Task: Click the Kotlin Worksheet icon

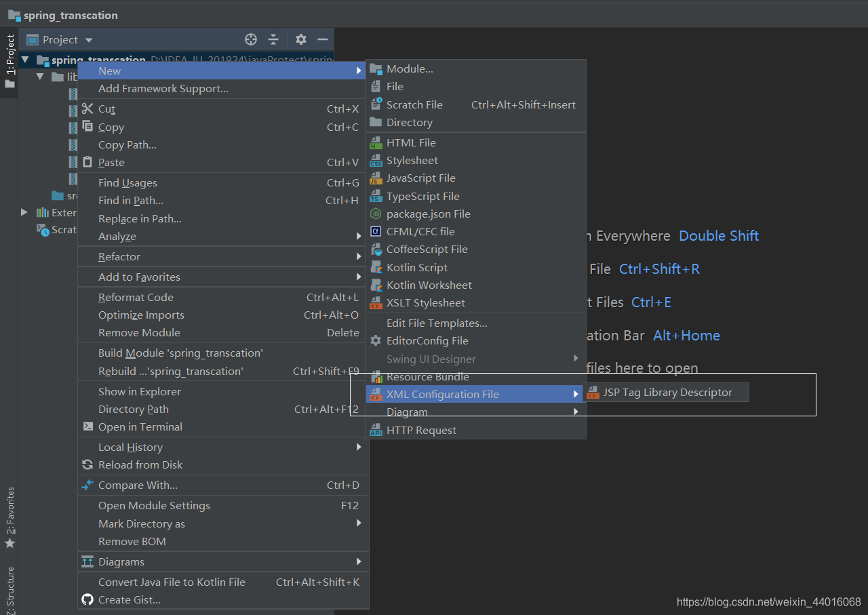Action: pos(376,285)
